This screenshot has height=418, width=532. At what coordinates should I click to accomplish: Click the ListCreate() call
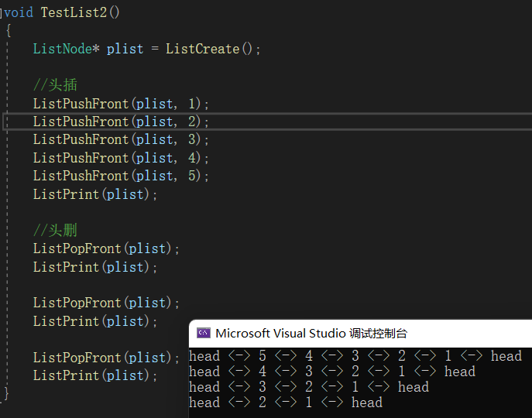point(209,49)
